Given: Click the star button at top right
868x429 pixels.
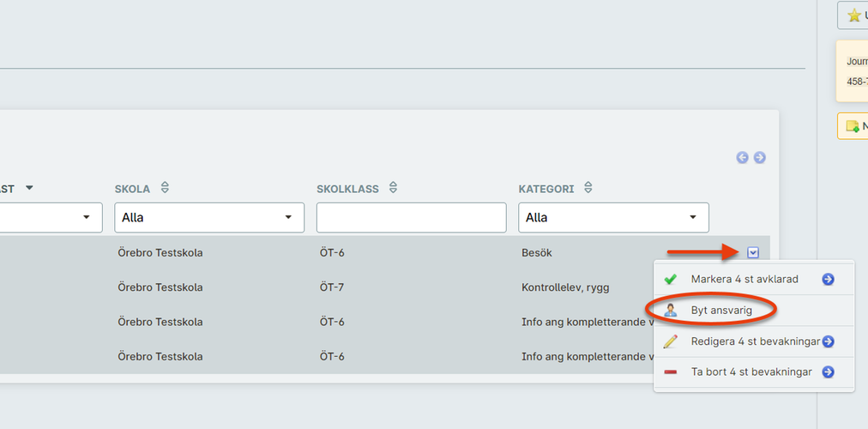Looking at the screenshot, I should pyautogui.click(x=853, y=15).
